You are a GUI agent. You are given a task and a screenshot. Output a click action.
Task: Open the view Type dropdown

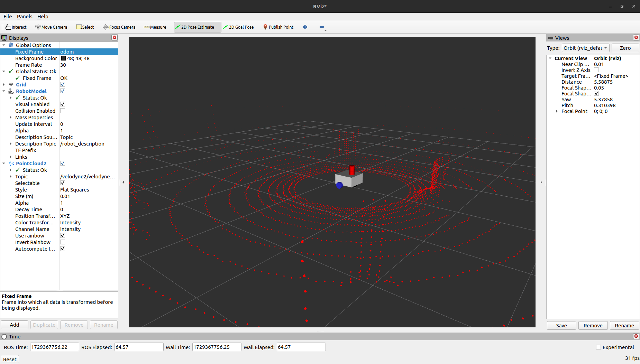[x=585, y=48]
